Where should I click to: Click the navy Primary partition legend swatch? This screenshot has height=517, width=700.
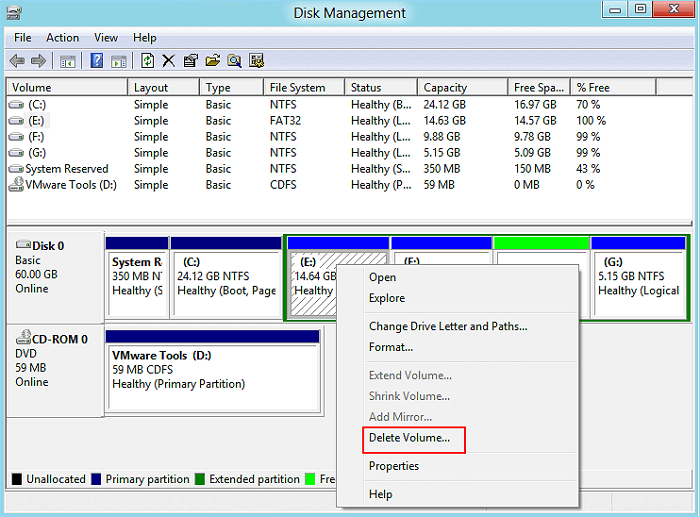(96, 479)
